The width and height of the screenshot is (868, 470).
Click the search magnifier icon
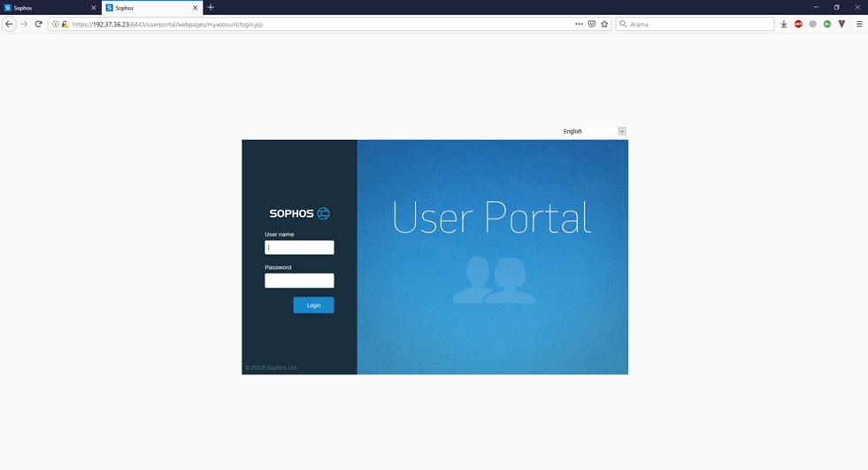pos(623,24)
